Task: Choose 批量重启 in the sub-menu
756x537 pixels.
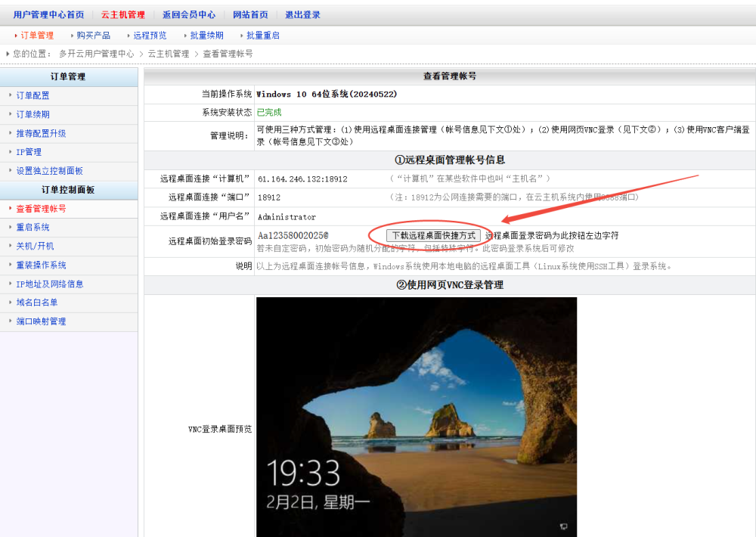Action: pos(263,36)
